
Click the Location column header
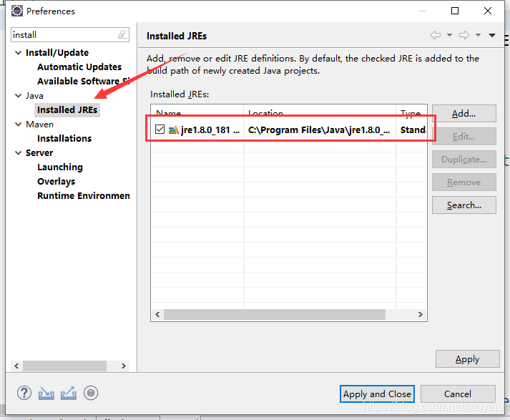pos(320,112)
